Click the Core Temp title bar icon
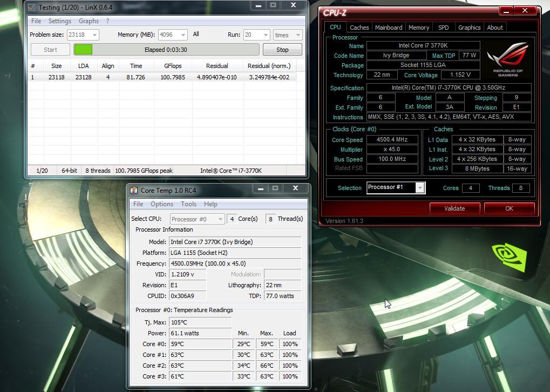 point(134,190)
